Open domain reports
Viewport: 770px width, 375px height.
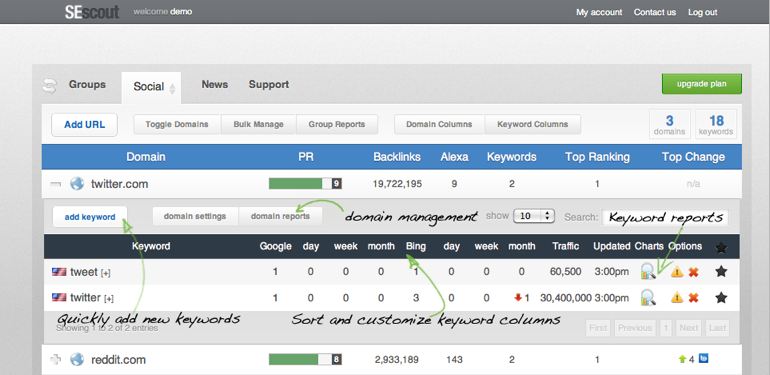pyautogui.click(x=280, y=216)
